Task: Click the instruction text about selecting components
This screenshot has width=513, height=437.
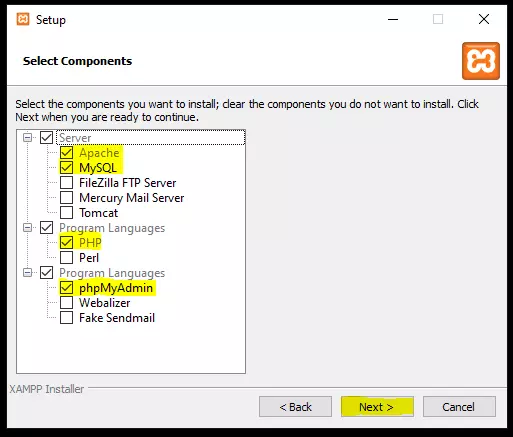Action: 247,111
